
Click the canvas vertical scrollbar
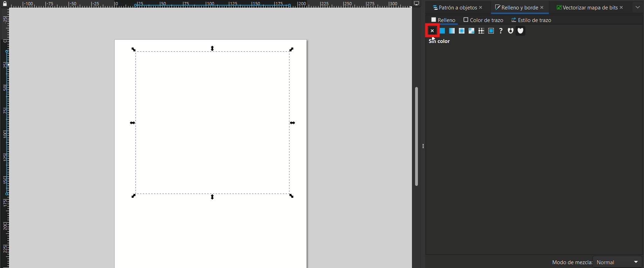coord(416,136)
